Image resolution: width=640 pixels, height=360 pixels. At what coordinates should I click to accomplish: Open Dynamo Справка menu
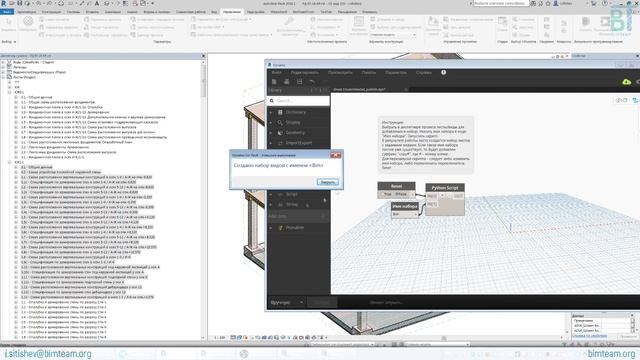[424, 72]
